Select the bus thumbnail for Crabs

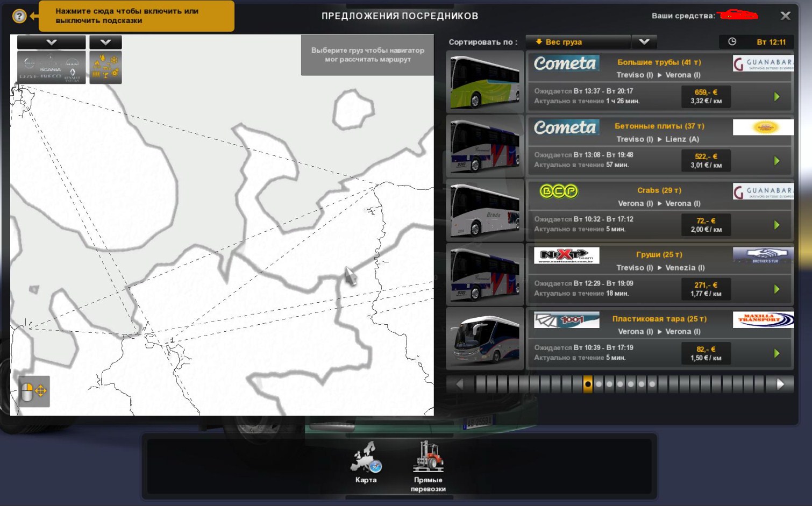[x=485, y=210]
